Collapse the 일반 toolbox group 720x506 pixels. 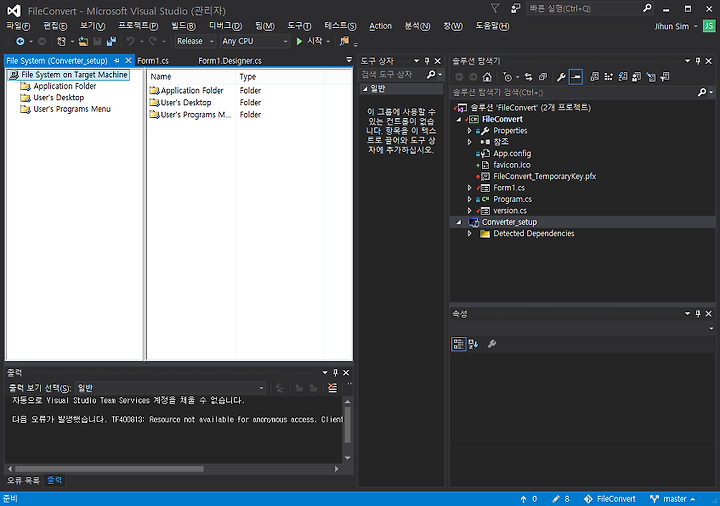[x=365, y=89]
